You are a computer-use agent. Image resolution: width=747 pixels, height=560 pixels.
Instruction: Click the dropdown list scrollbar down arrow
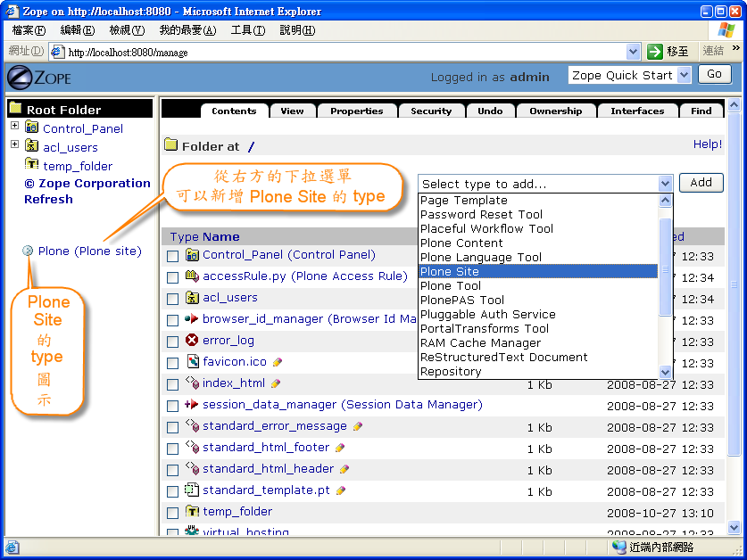click(665, 372)
